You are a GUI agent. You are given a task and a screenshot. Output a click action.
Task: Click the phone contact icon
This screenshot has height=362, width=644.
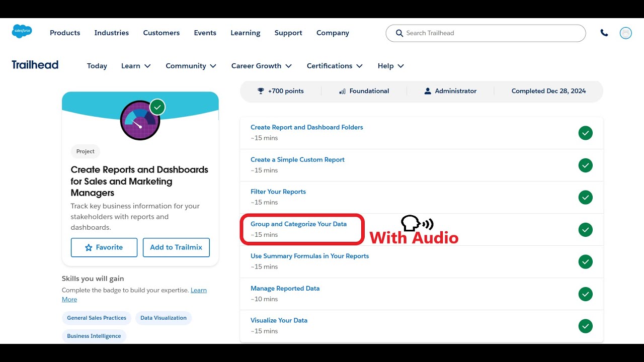click(x=604, y=33)
